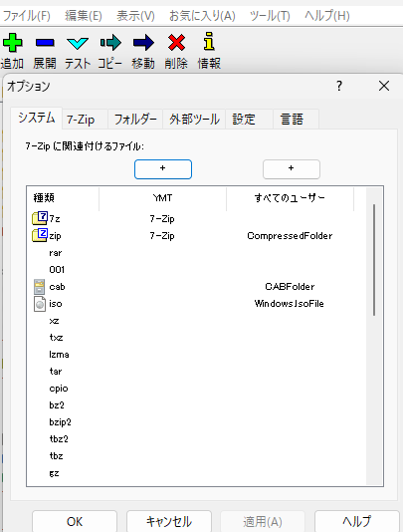Viewport: 403px width, 532px height.
Task: Click the YMT column header
Action: (162, 198)
